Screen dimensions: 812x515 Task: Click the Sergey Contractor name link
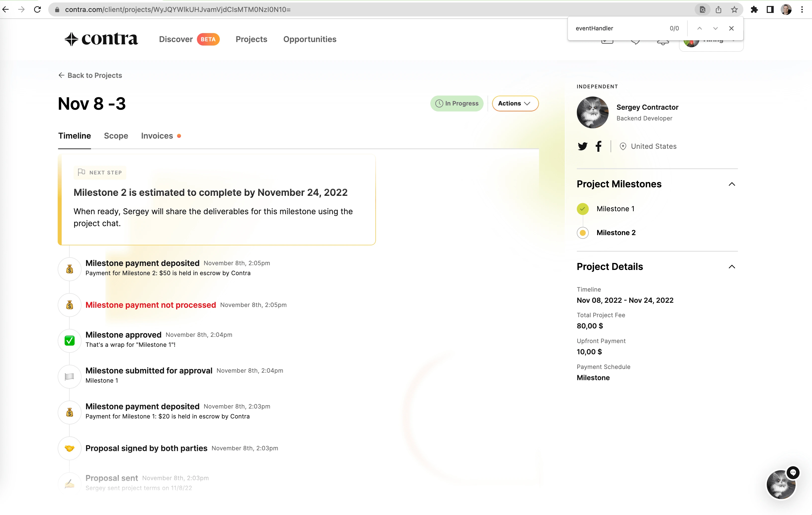coord(647,107)
